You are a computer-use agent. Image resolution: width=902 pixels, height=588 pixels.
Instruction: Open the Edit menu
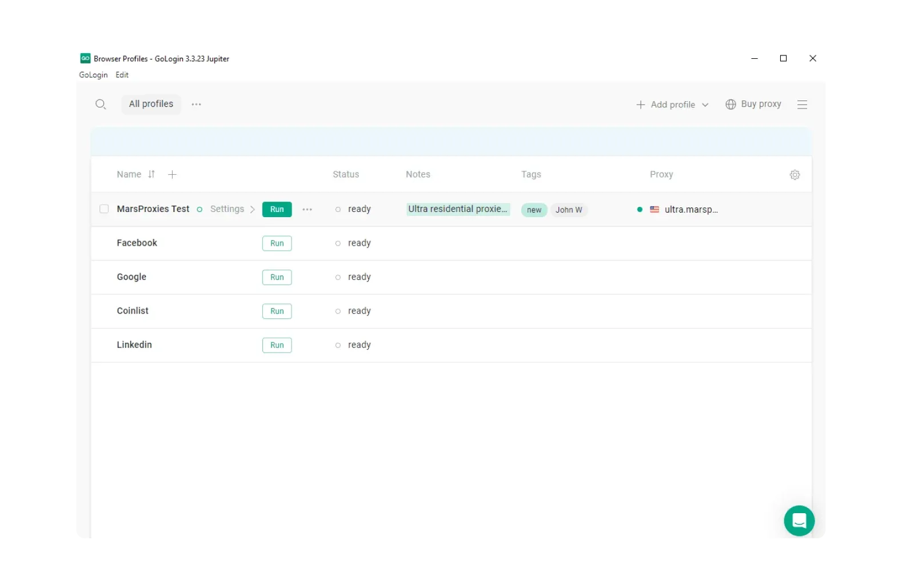tap(122, 75)
